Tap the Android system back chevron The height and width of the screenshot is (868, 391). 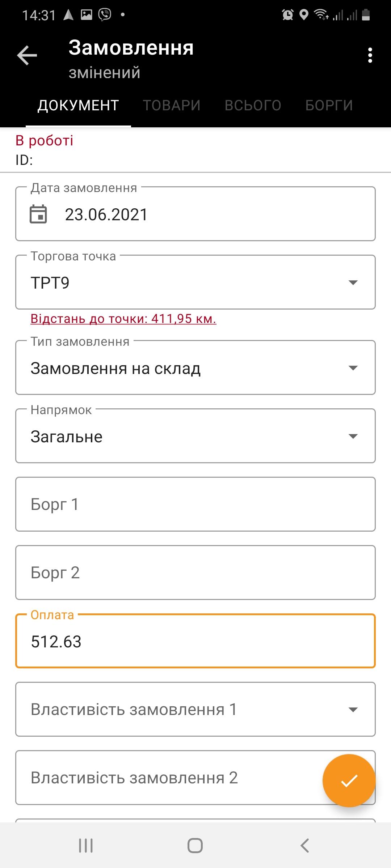(x=305, y=846)
